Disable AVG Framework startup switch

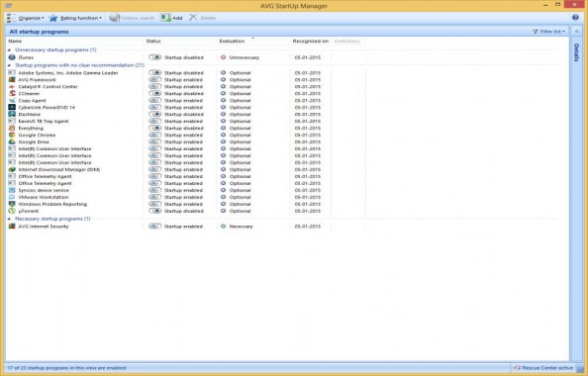point(154,79)
